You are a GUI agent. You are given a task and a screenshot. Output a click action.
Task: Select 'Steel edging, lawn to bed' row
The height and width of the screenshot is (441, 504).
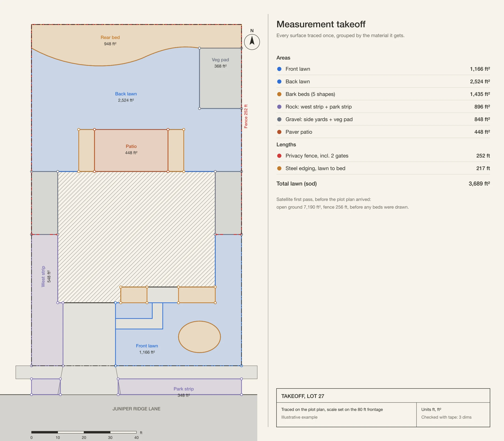(x=383, y=168)
